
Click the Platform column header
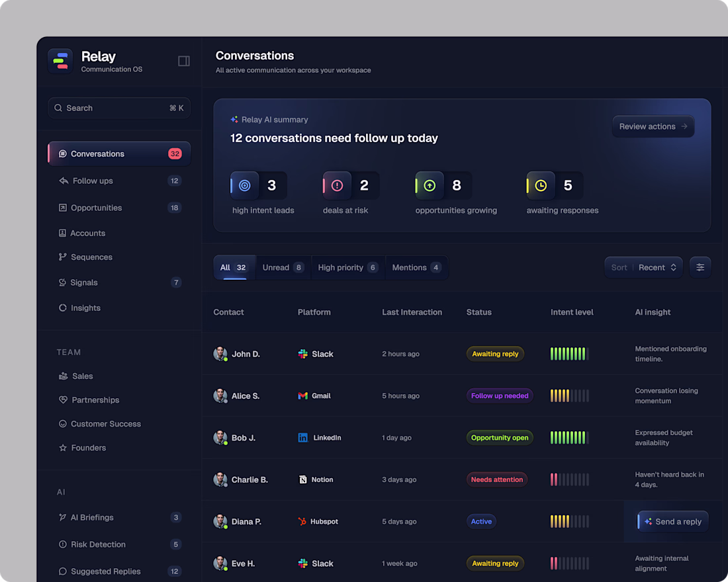[314, 312]
